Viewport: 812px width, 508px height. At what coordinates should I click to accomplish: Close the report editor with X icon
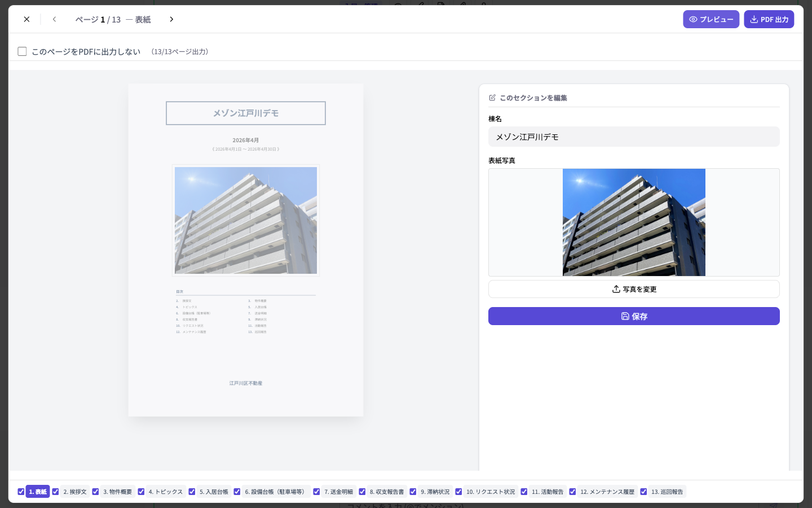point(27,19)
